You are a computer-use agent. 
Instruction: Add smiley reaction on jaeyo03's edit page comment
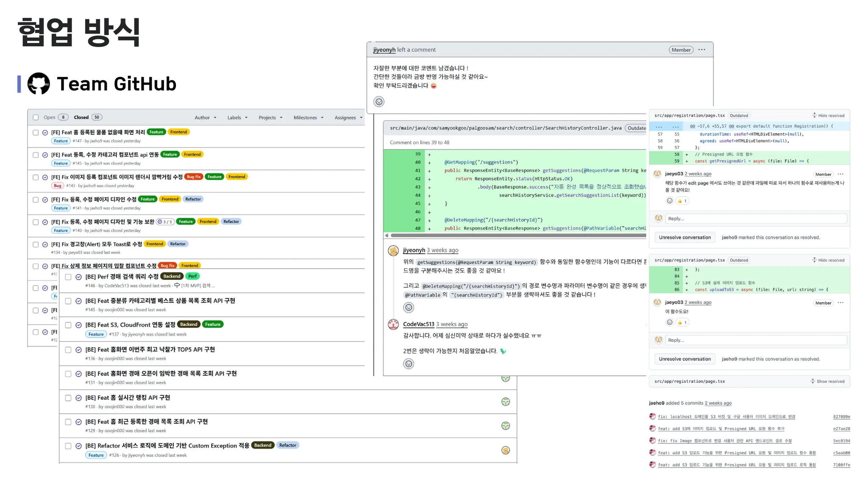pyautogui.click(x=670, y=201)
